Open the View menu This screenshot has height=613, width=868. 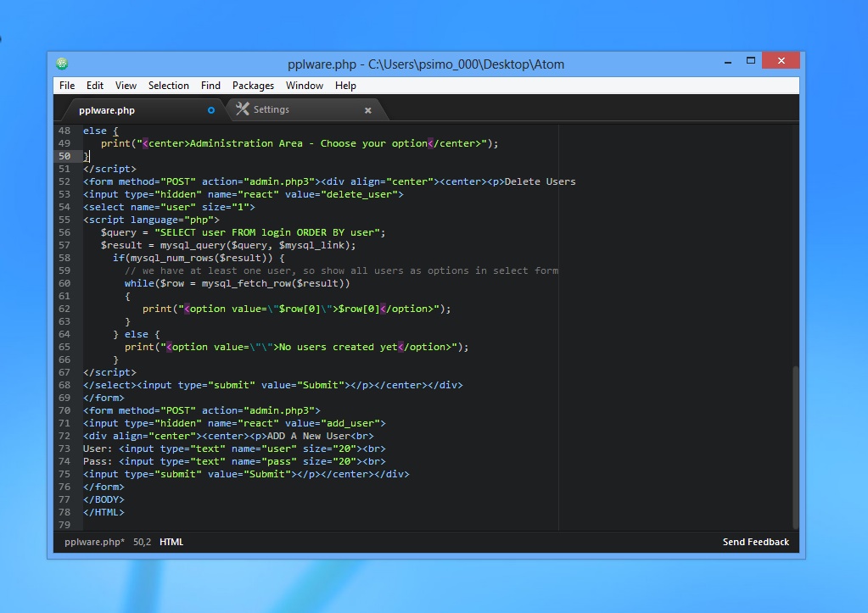click(x=126, y=85)
